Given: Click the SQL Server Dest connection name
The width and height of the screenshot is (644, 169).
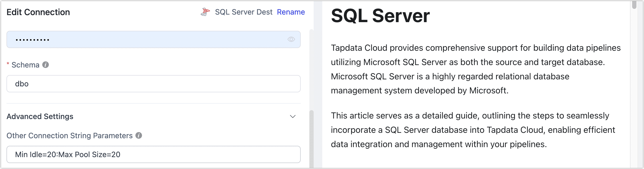Looking at the screenshot, I should tap(244, 12).
